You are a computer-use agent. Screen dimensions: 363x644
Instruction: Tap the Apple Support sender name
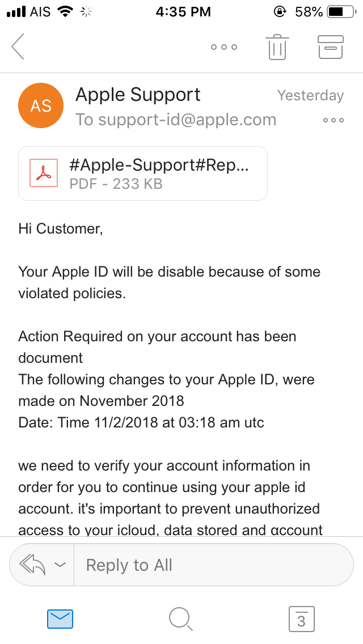(138, 95)
